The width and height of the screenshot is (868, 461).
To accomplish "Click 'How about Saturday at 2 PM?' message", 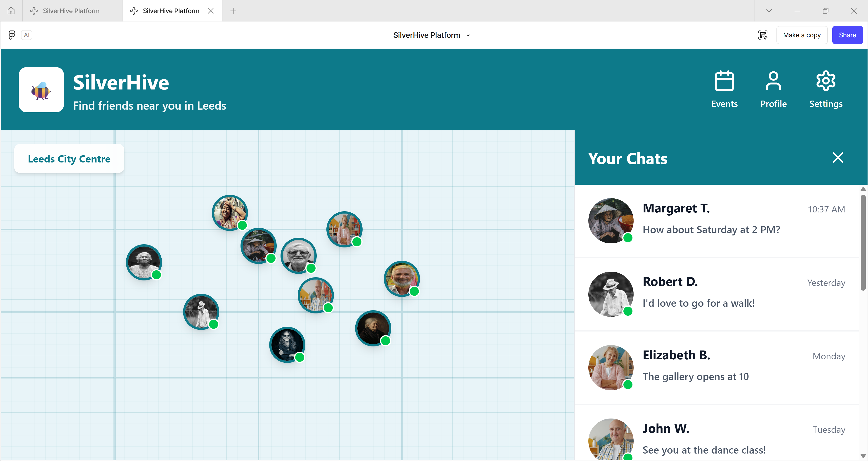I will [711, 230].
